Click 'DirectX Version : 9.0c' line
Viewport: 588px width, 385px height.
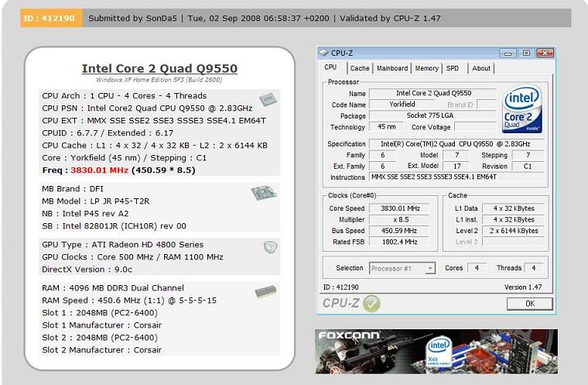87,270
